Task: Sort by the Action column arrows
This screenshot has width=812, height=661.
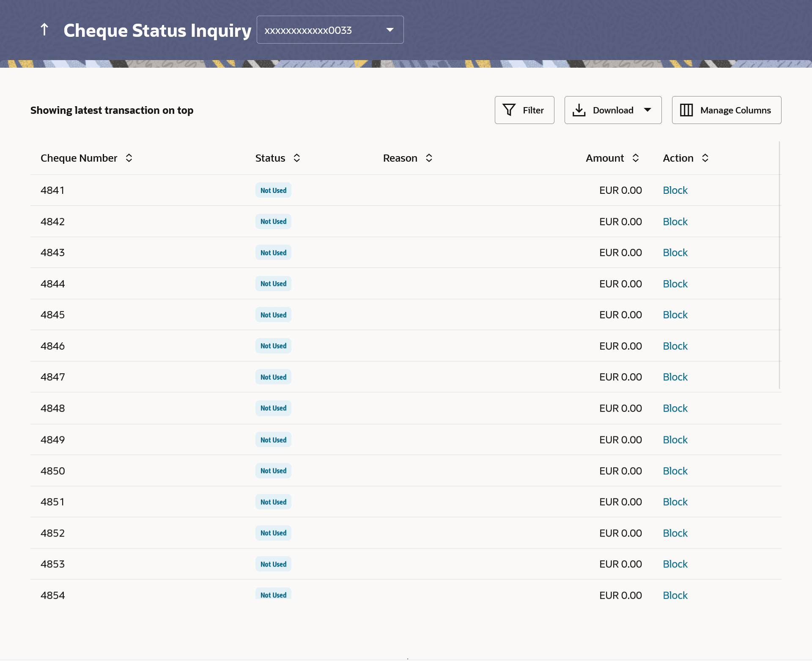Action: pos(705,158)
